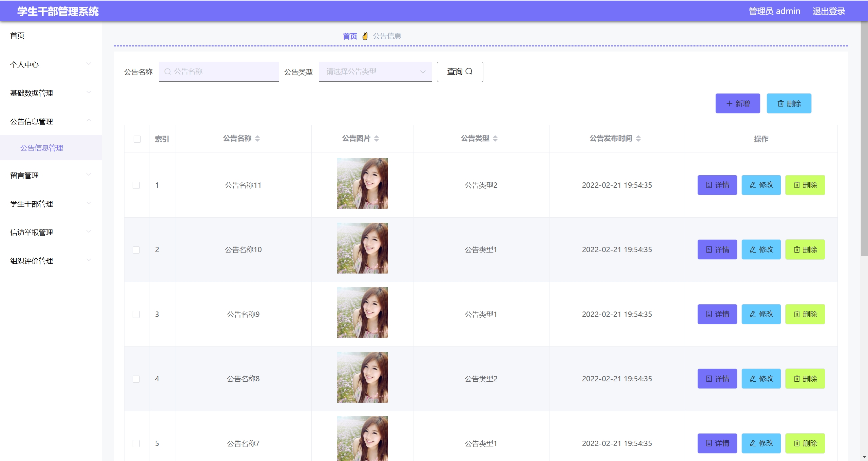Click the search magnifier icon in 查询 button
Viewport: 868px width, 461px height.
tap(469, 71)
